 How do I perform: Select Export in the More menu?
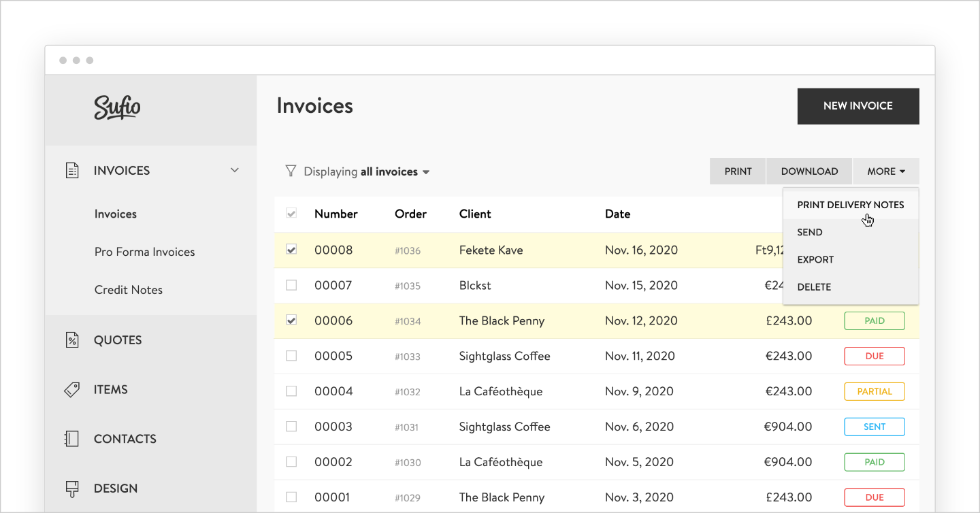(815, 260)
